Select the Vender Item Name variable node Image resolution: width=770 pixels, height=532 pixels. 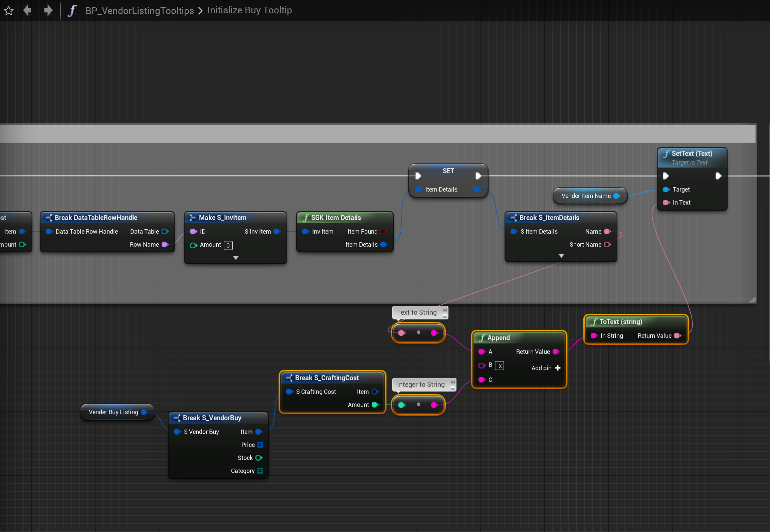586,196
